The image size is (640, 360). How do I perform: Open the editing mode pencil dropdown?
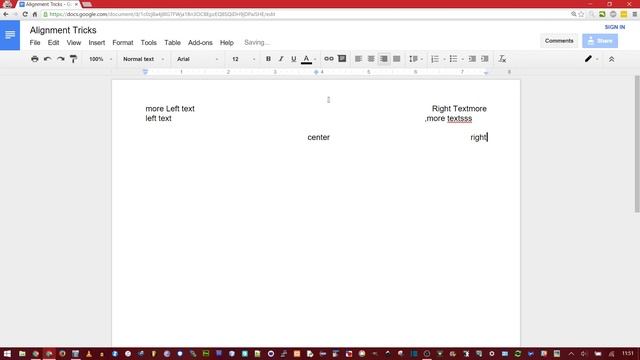(591, 59)
